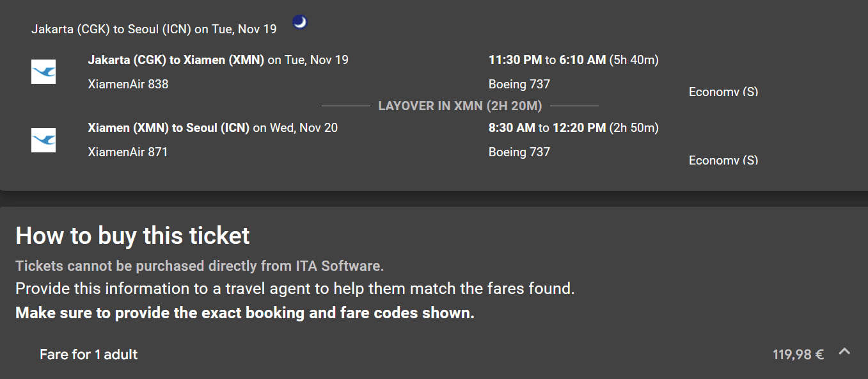Select the Jakarta (CGK) to Xiamen (XMN) segment title
This screenshot has height=379, width=868.
(176, 60)
